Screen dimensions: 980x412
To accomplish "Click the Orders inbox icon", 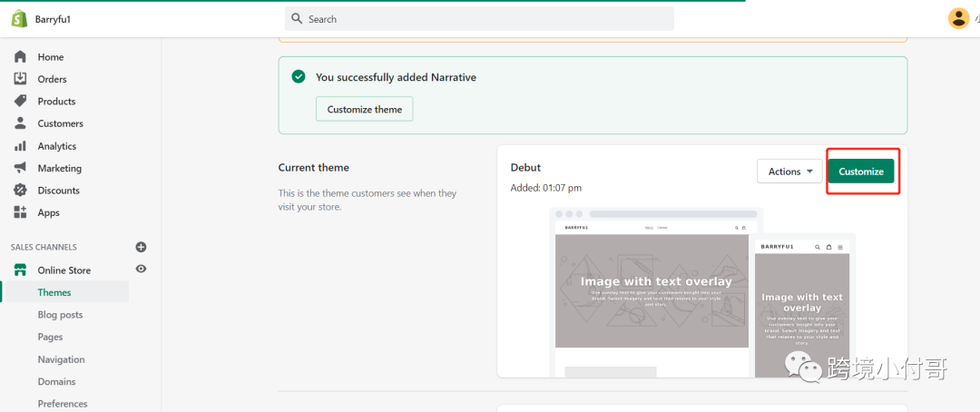I will (x=20, y=79).
